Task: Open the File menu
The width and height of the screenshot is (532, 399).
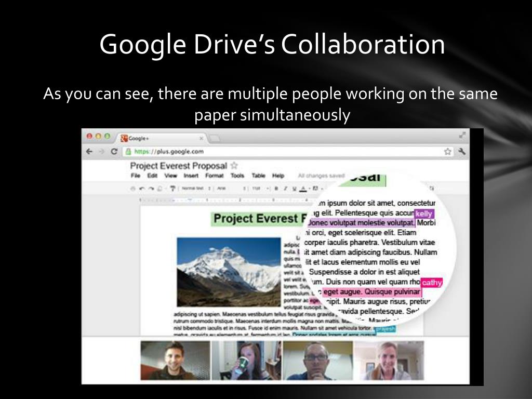Action: click(136, 176)
